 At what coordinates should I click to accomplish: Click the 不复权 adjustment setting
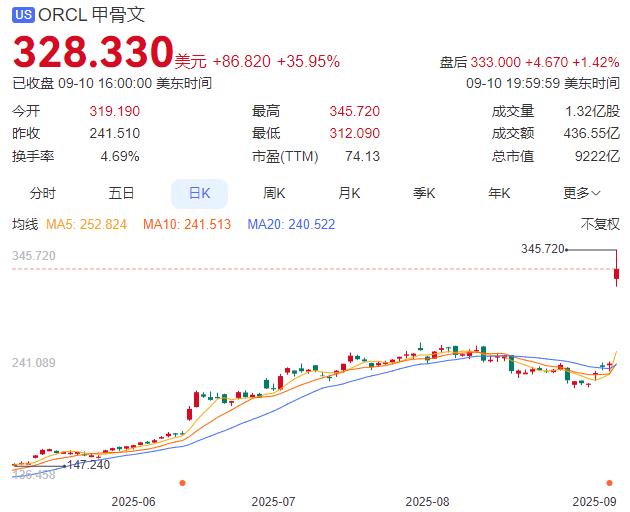pos(600,224)
